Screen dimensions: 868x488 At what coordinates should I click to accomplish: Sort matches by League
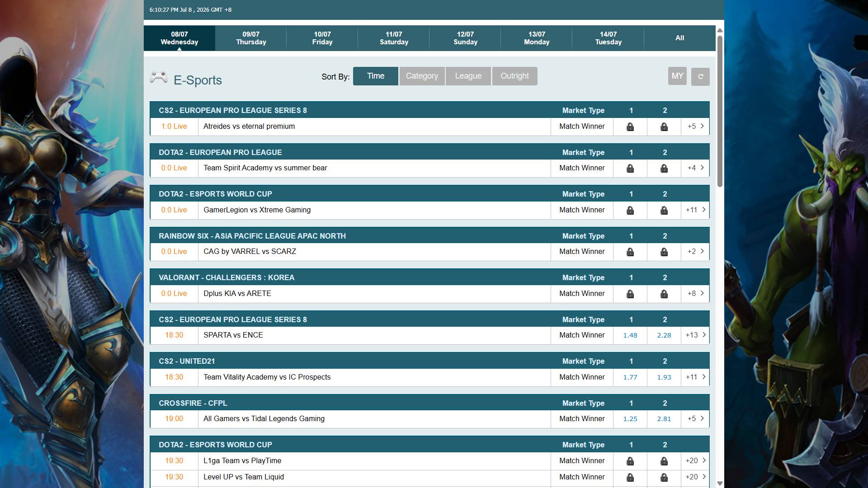tap(468, 76)
